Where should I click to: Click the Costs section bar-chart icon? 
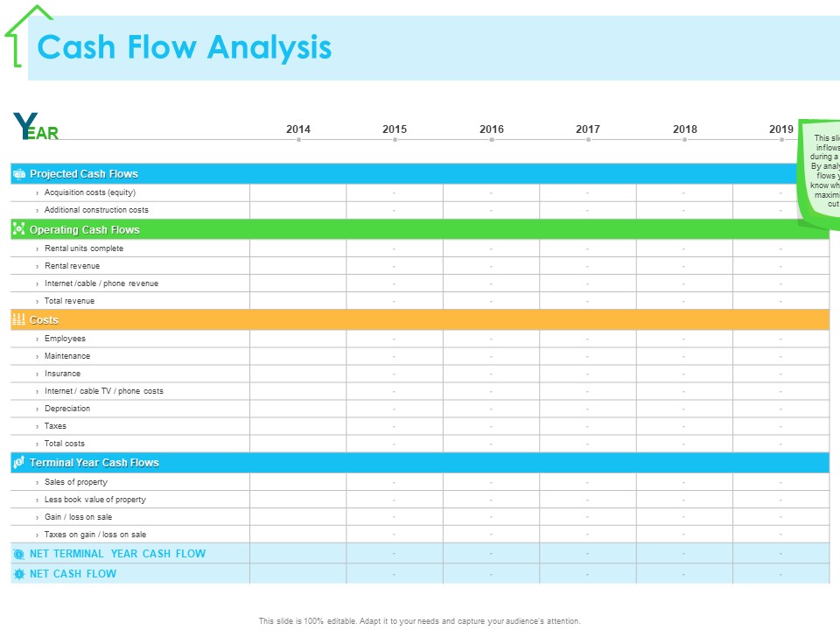coord(18,320)
